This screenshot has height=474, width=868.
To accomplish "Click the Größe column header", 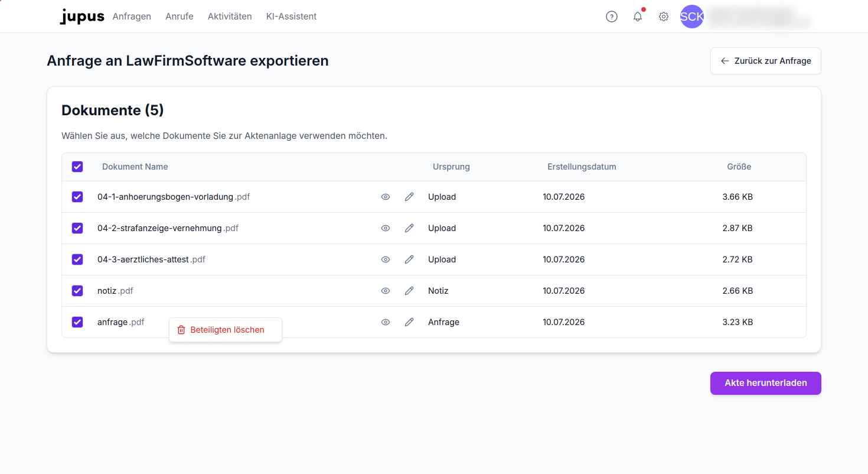I will tap(739, 167).
